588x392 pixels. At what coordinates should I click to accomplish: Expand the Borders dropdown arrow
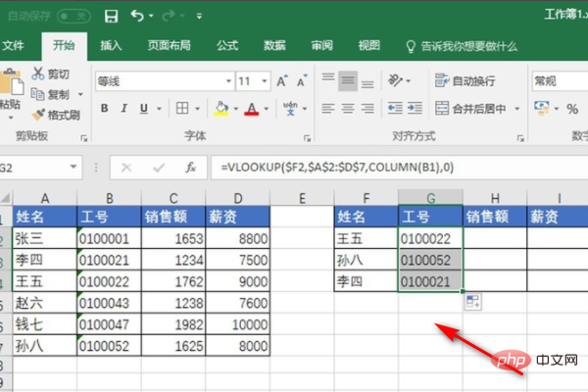tap(198, 109)
